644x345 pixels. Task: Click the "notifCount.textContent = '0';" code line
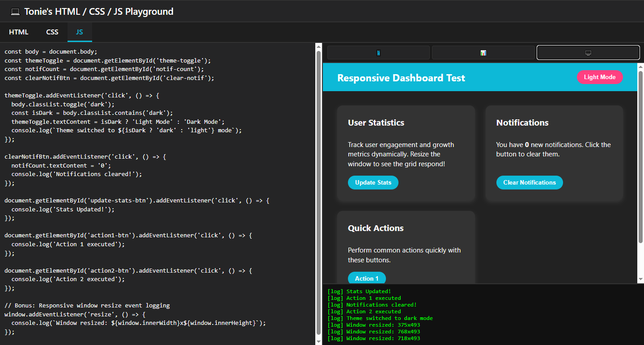61,165
